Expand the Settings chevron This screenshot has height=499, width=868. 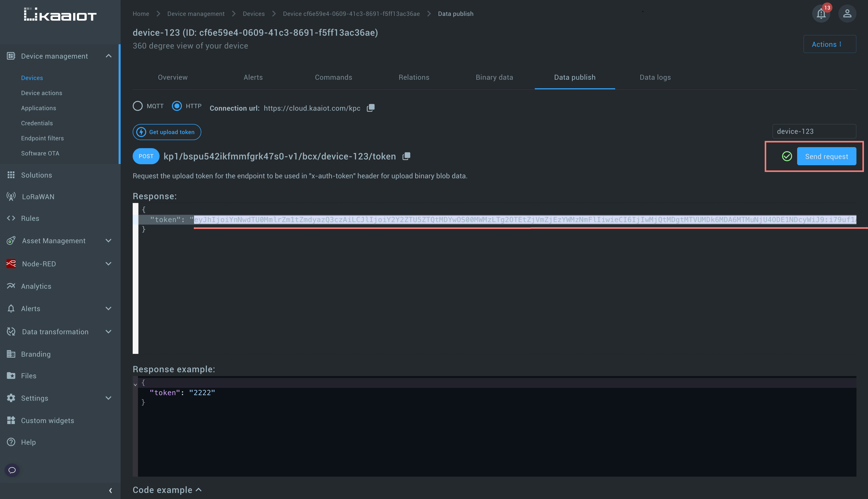coord(109,398)
